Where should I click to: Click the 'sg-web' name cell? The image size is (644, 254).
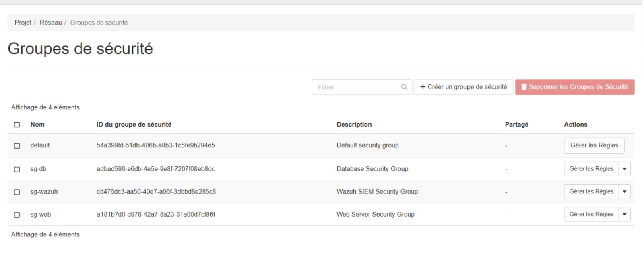tap(41, 214)
